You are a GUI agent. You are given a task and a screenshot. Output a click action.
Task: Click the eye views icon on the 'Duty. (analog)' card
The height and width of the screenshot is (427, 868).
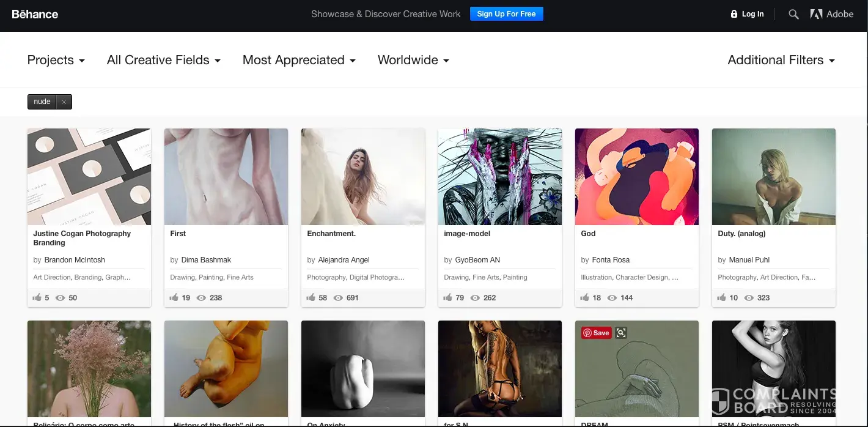point(749,298)
